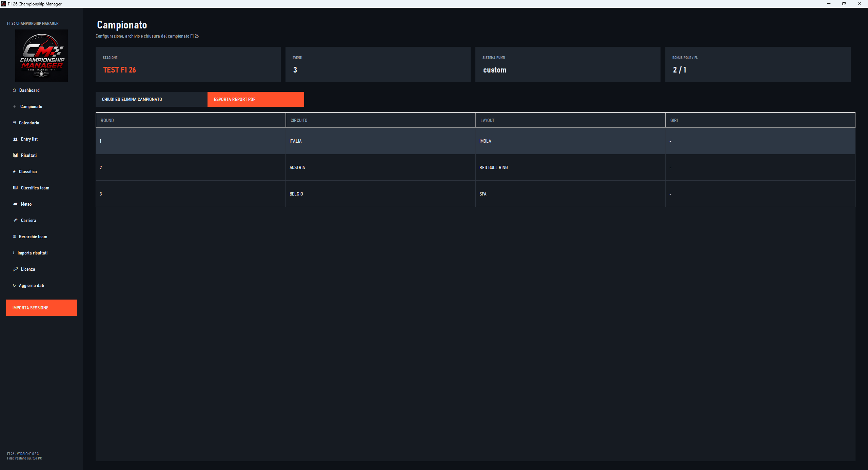Open the Dashboard section
The width and height of the screenshot is (868, 470).
[29, 90]
